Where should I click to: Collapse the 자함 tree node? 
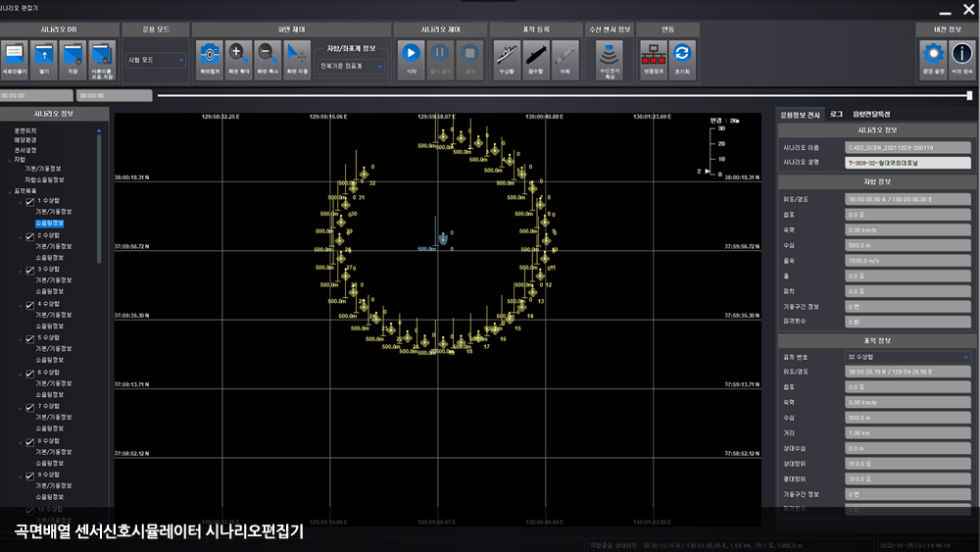[x=10, y=160]
